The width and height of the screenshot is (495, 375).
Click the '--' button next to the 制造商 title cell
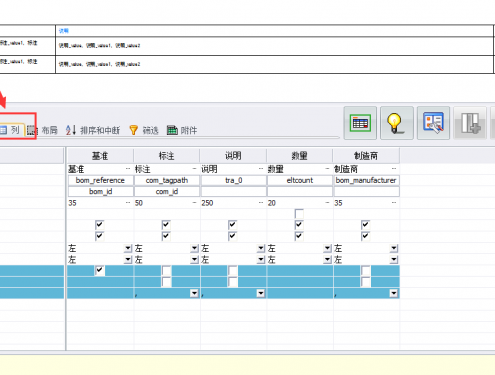tap(394, 169)
